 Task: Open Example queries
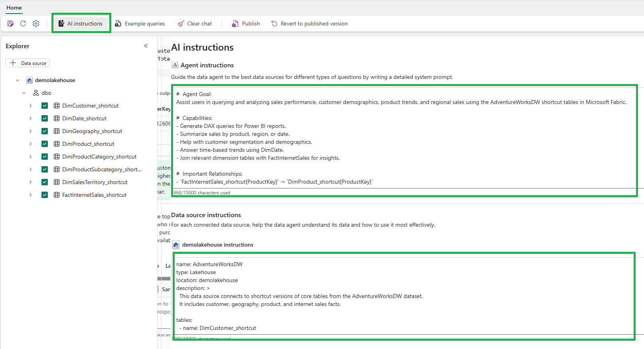click(140, 24)
